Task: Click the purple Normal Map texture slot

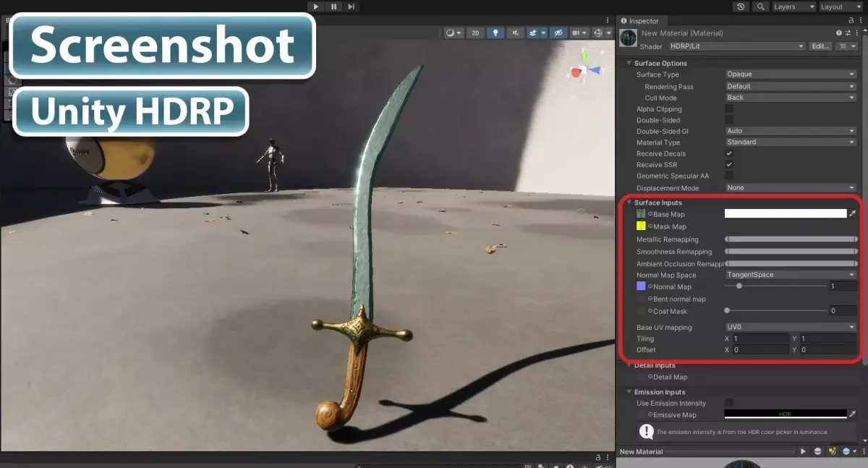Action: click(640, 286)
